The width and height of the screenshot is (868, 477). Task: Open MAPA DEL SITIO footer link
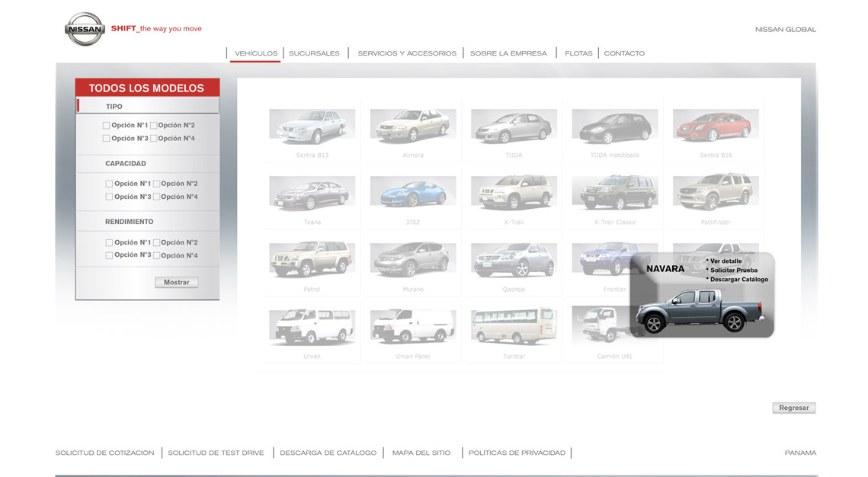point(421,453)
